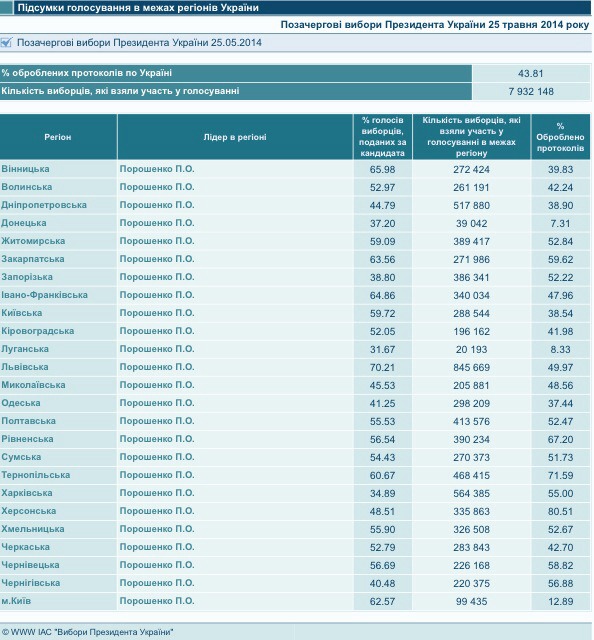The height and width of the screenshot is (640, 594).
Task: Click Порошенко П.О. leader in Харківська row
Action: (157, 493)
